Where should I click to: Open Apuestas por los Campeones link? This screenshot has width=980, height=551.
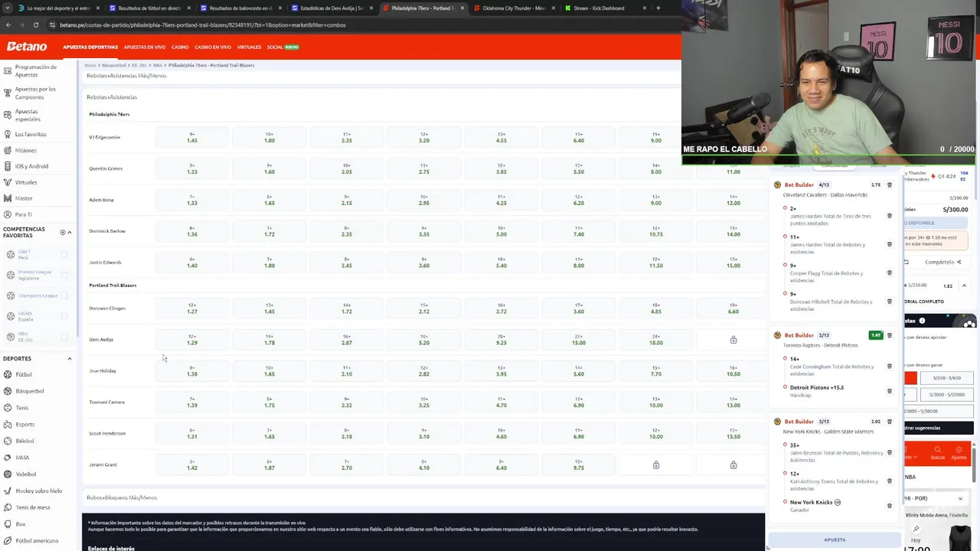[x=35, y=93]
